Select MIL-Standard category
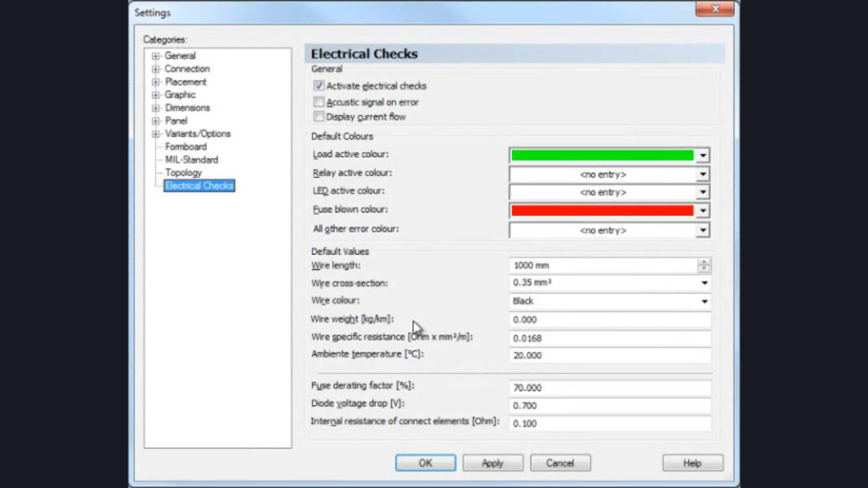Viewport: 868px width, 488px height. (x=191, y=160)
